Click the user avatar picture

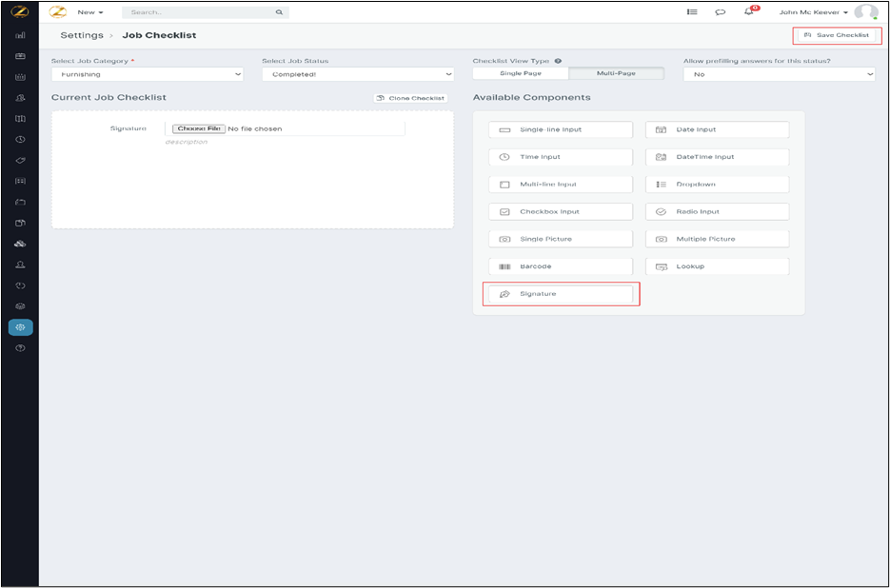tap(865, 12)
